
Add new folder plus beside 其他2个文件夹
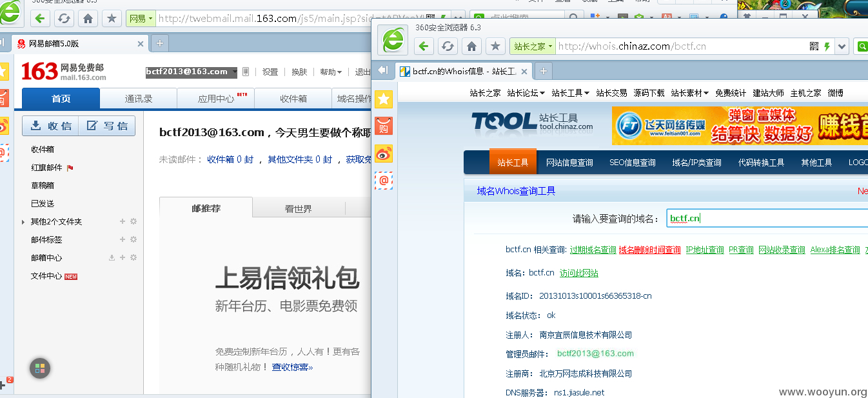pos(123,221)
